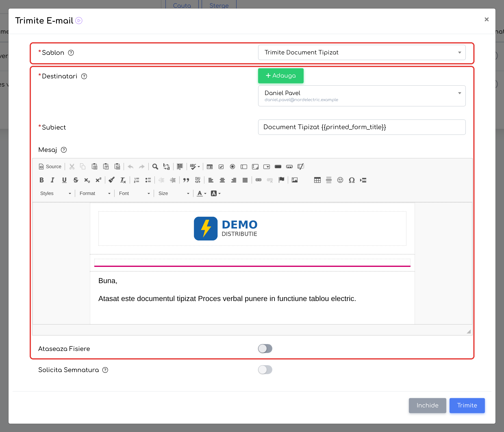Click the Remove Format icon

123,180
